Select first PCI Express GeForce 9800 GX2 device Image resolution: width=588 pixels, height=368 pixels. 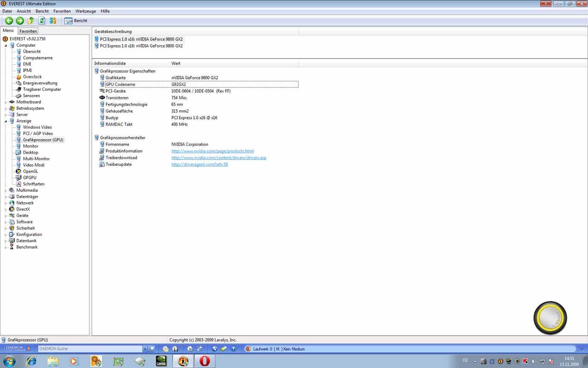[141, 39]
